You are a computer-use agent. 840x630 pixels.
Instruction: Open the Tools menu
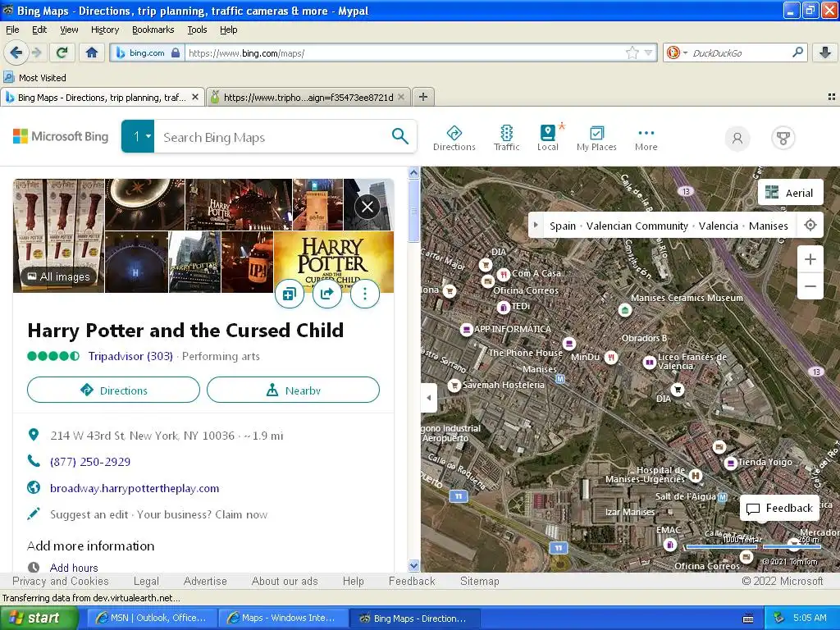[x=197, y=30]
